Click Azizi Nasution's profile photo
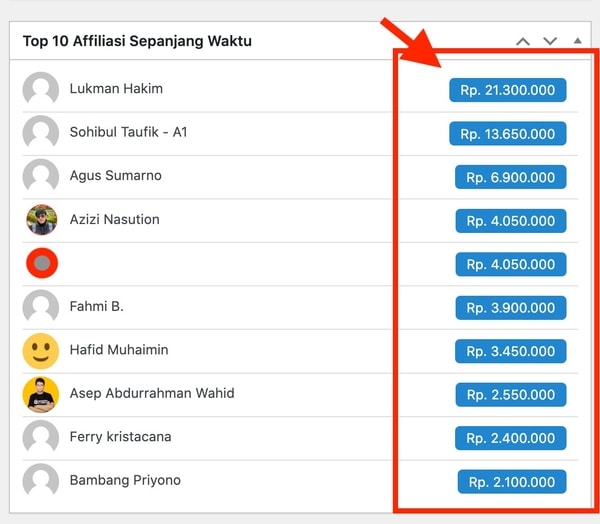600x524 pixels. click(x=41, y=220)
